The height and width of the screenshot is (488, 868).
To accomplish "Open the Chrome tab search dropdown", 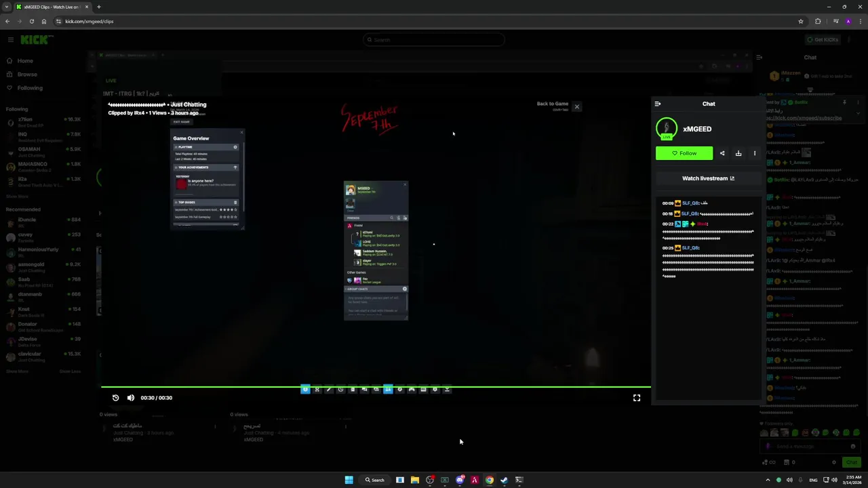I will [x=7, y=7].
